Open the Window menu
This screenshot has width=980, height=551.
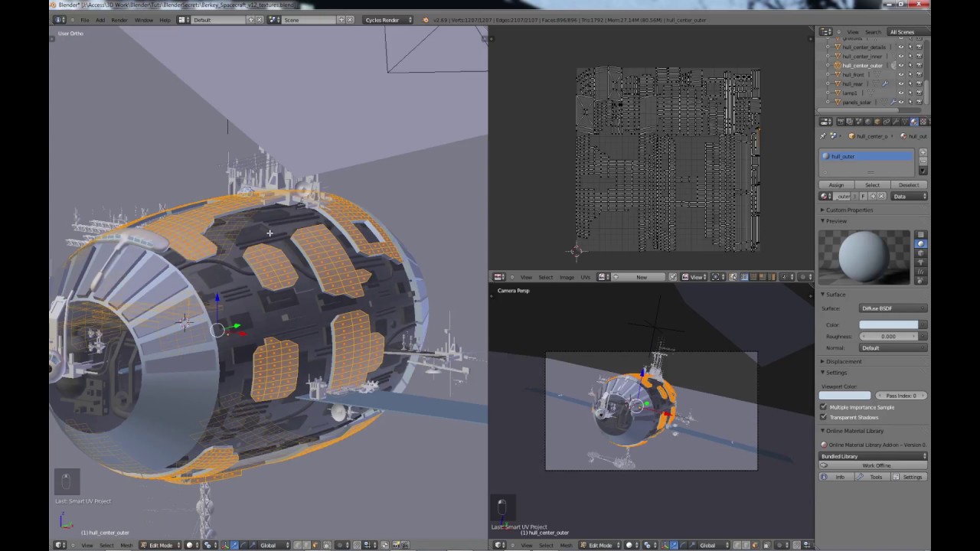click(143, 20)
